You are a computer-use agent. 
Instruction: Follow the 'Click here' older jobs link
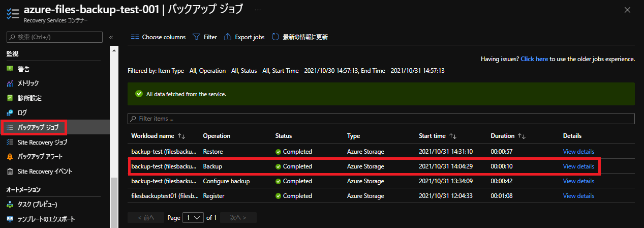tap(534, 59)
